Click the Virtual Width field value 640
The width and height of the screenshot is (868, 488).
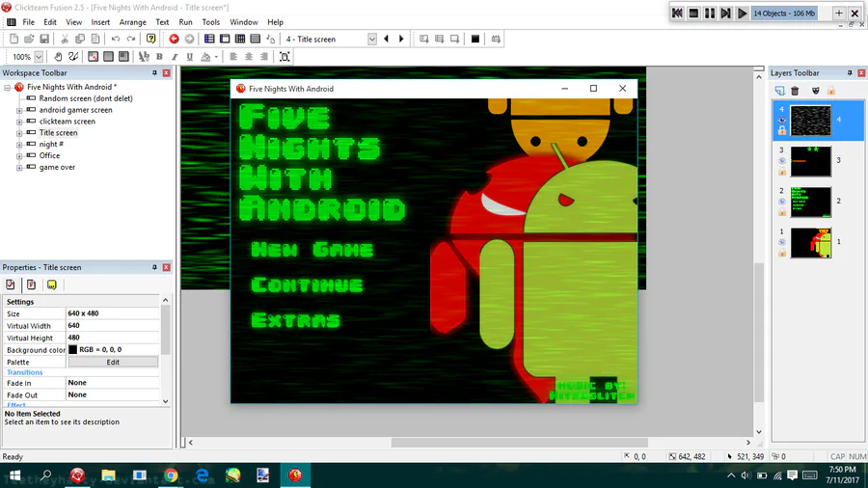pyautogui.click(x=113, y=325)
